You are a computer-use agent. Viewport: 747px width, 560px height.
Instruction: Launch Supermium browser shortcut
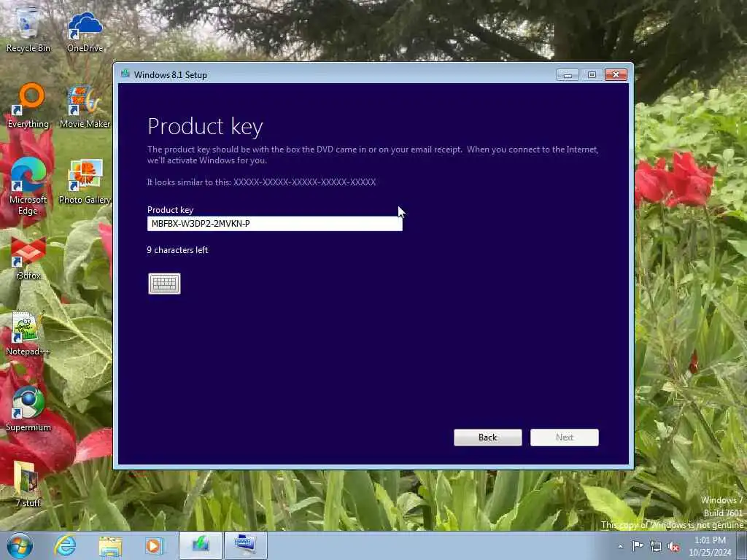tap(28, 410)
